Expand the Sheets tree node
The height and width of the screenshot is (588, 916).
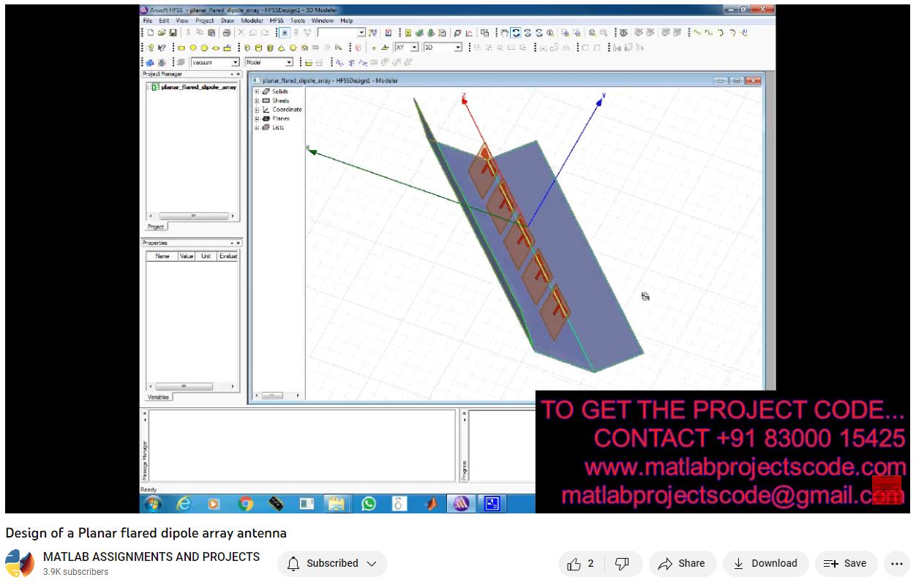(x=257, y=100)
